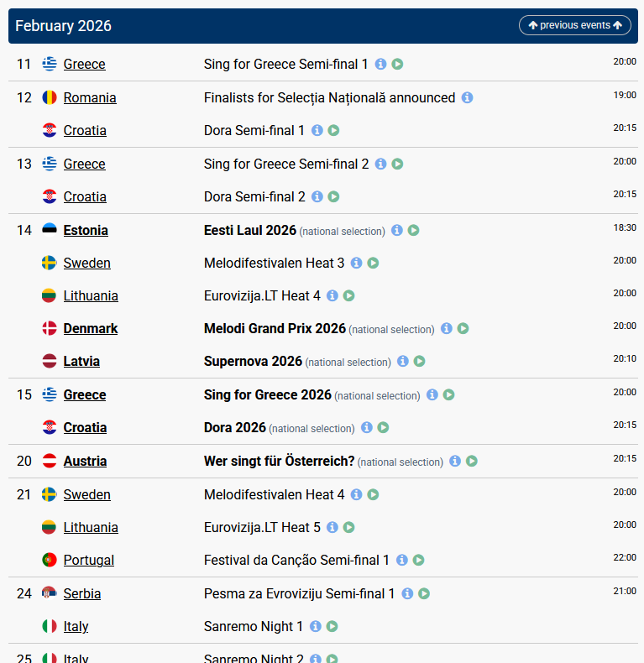The image size is (644, 663).
Task: Play video for Dora Semi-final 1
Action: 333,130
